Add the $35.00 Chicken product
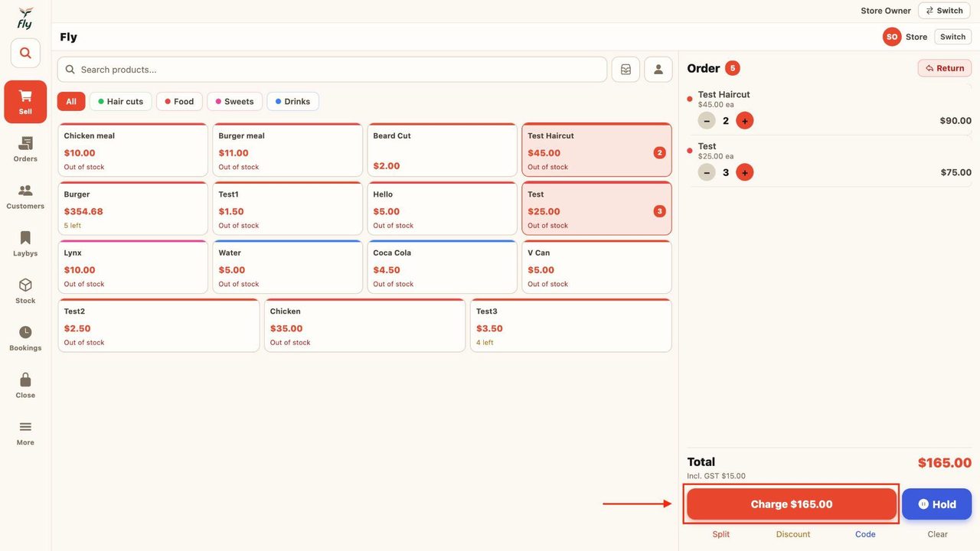Viewport: 980px width, 551px height. coord(365,325)
